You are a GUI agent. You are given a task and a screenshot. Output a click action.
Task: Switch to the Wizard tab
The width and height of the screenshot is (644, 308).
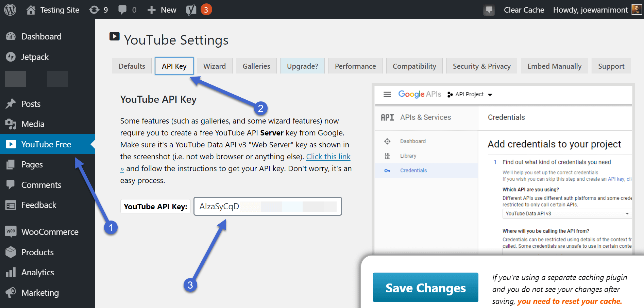pos(215,66)
